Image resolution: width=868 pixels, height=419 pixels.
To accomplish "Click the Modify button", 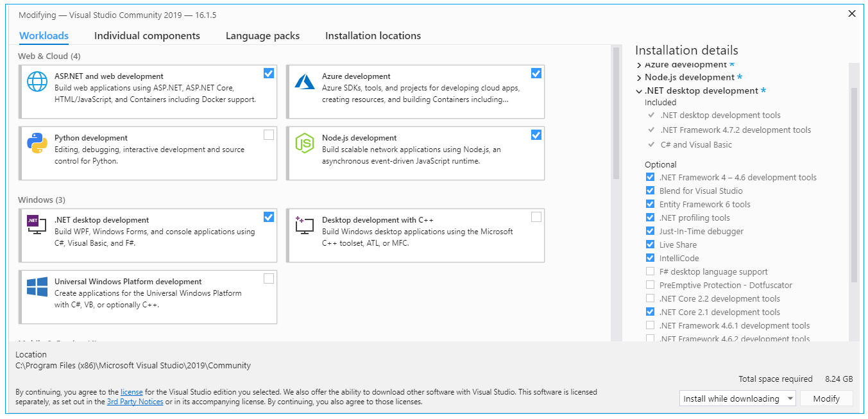I will pyautogui.click(x=826, y=398).
